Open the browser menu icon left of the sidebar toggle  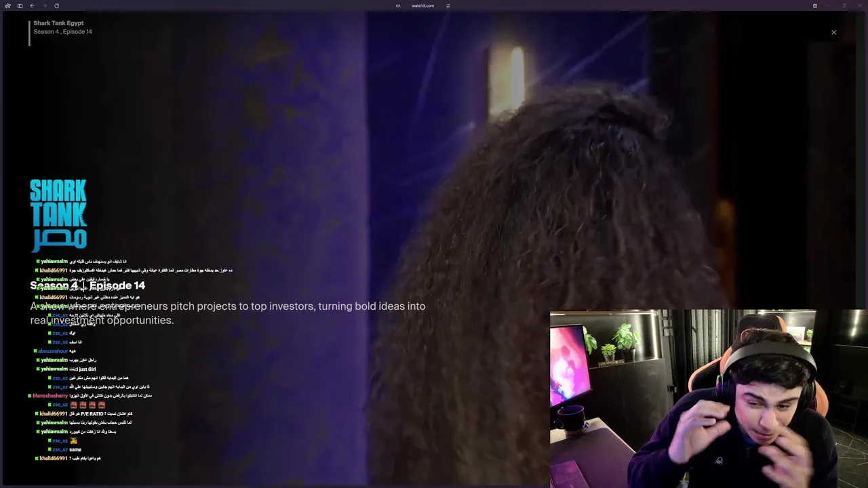tap(7, 5)
